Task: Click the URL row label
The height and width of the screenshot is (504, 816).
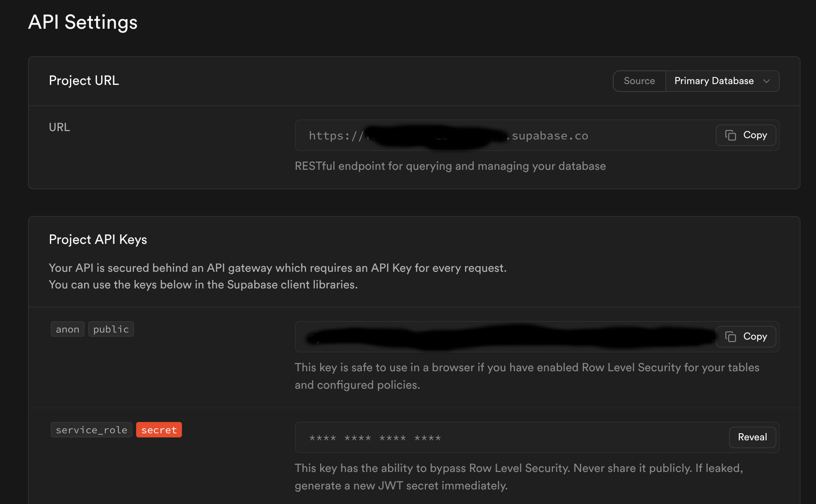Action: point(60,127)
